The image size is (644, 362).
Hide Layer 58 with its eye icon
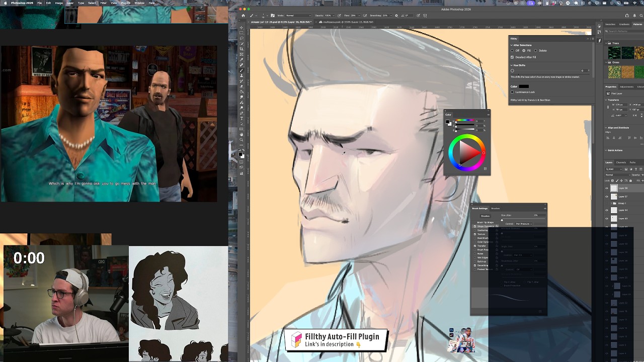point(607,189)
